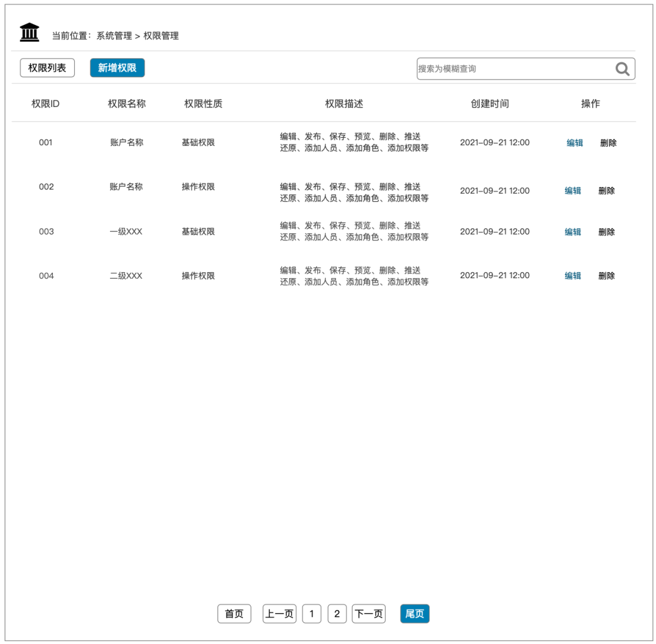
Task: Delete permission row 004
Action: (607, 276)
